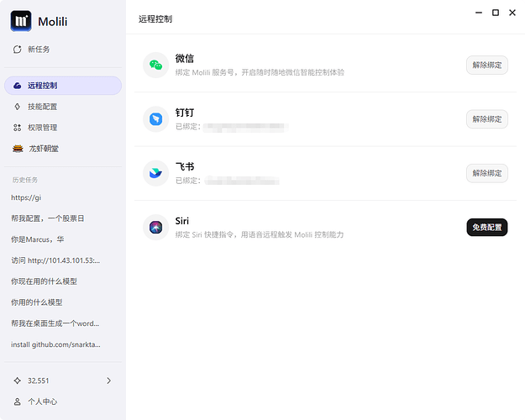
Task: Open 新任务 in the sidebar
Action: [63, 50]
